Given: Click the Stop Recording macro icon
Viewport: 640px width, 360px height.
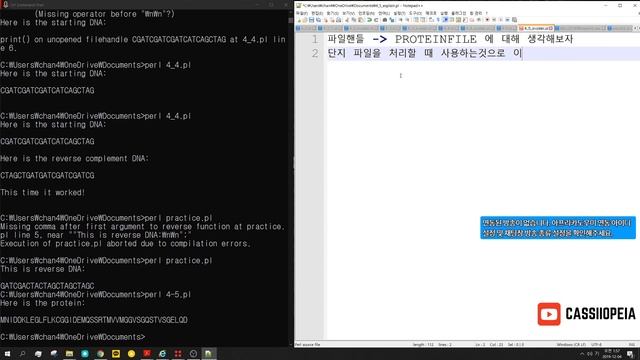Looking at the screenshot, I should pyautogui.click(x=494, y=20).
